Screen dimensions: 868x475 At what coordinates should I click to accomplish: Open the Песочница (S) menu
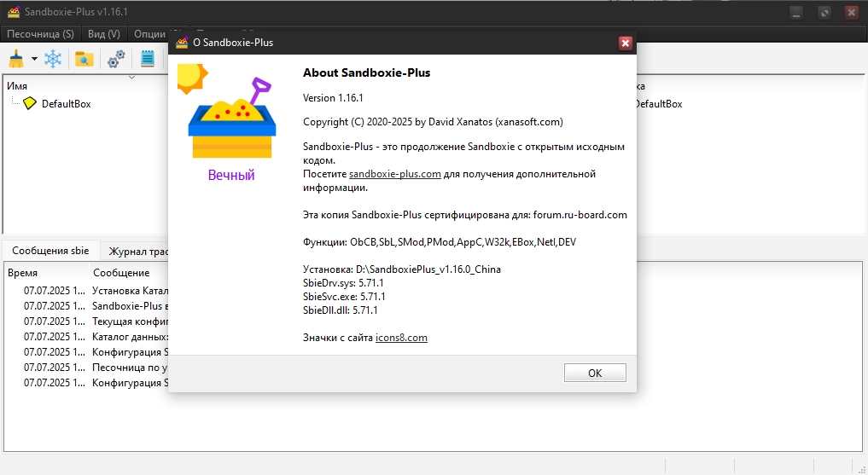(40, 34)
